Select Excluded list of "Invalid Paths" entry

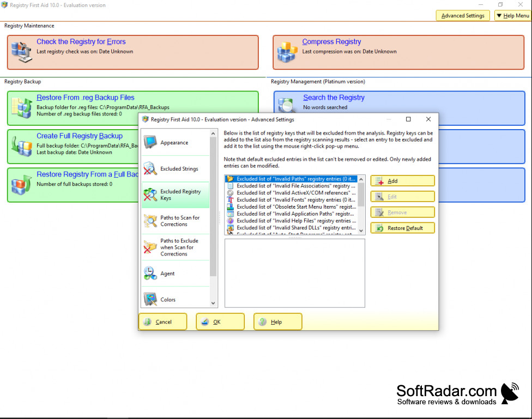pos(292,179)
